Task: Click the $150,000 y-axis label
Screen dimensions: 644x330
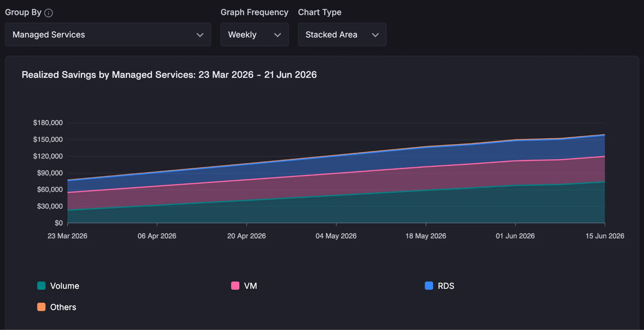Action: pyautogui.click(x=48, y=139)
